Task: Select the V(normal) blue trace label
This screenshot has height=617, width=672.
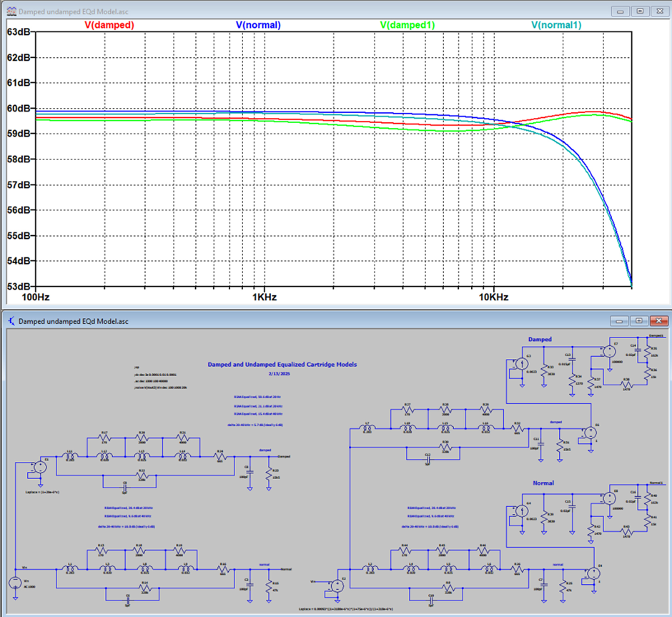Action: 258,25
